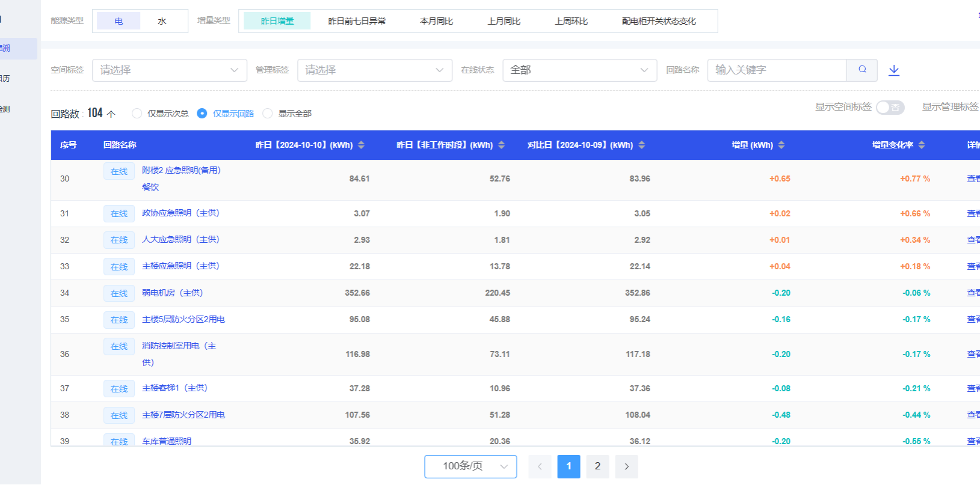This screenshot has width=980, height=485.
Task: Open the 管理标签 dropdown
Action: (374, 70)
